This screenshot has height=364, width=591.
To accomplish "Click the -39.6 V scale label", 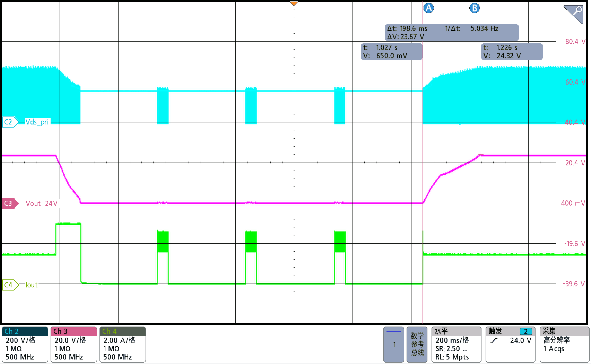I will point(574,284).
